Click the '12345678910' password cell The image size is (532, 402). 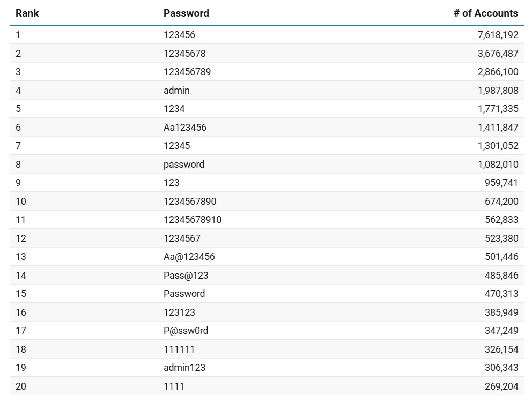tap(192, 220)
